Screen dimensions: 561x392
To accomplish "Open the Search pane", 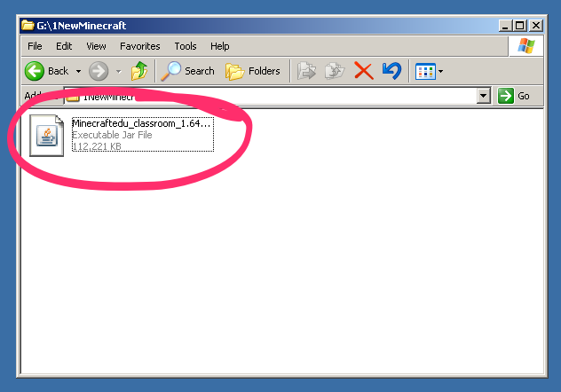I will (188, 71).
